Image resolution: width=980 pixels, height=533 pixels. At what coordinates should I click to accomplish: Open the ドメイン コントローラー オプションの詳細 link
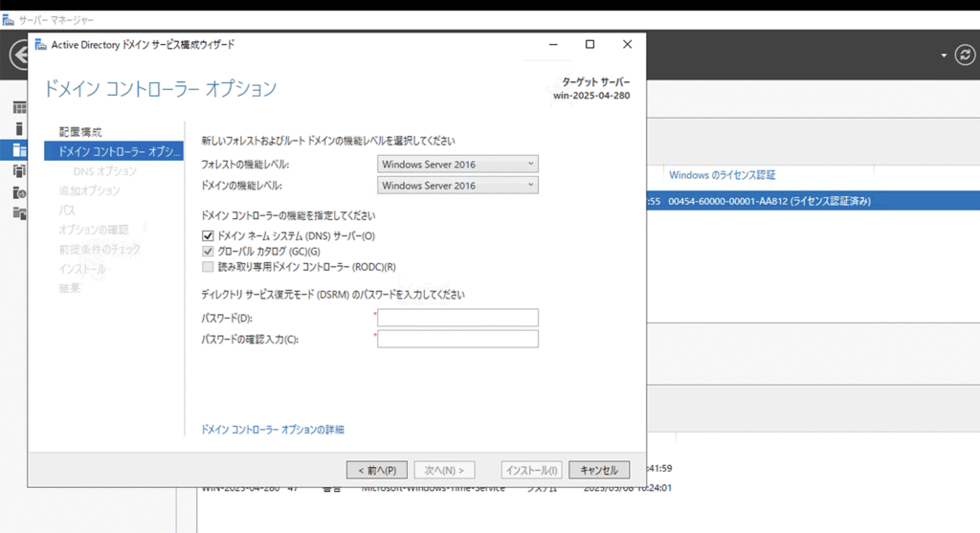(273, 430)
